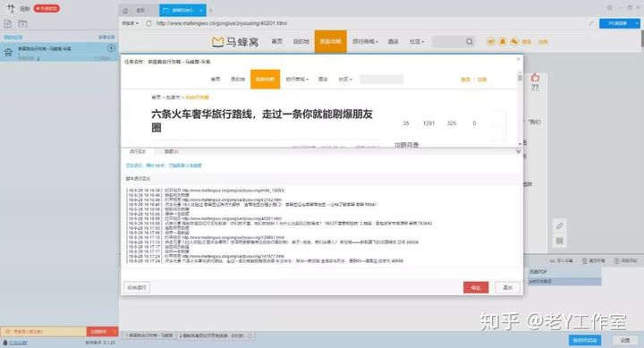Click the red stop button in dialog

[x=476, y=287]
